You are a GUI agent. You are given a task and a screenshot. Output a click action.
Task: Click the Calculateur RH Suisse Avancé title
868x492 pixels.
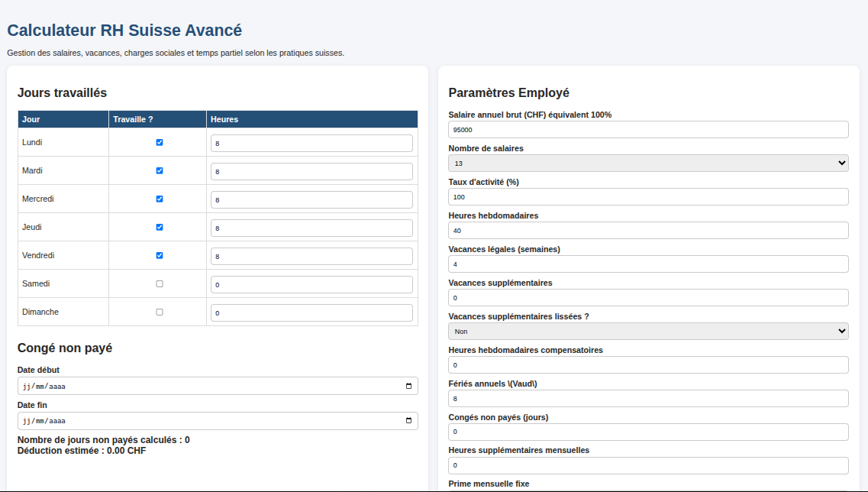click(124, 31)
